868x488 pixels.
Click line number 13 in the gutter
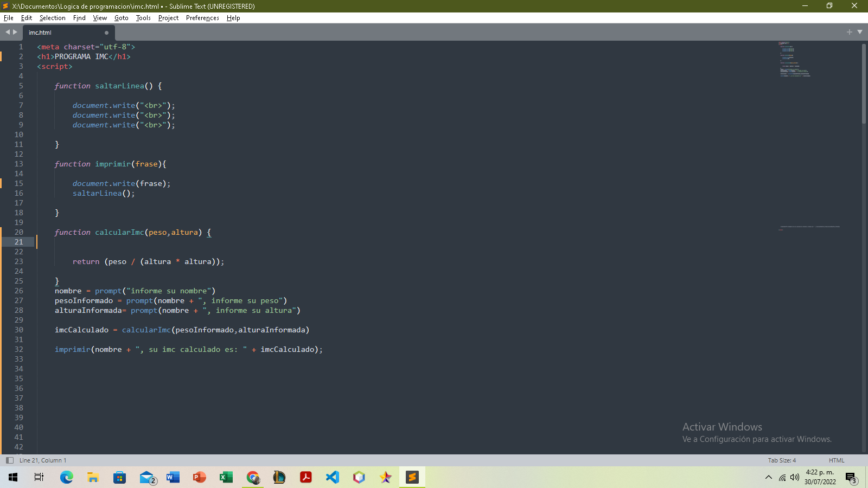coord(19,164)
